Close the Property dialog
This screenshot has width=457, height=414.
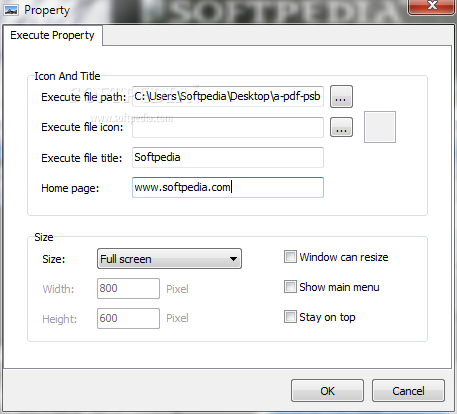click(432, 6)
